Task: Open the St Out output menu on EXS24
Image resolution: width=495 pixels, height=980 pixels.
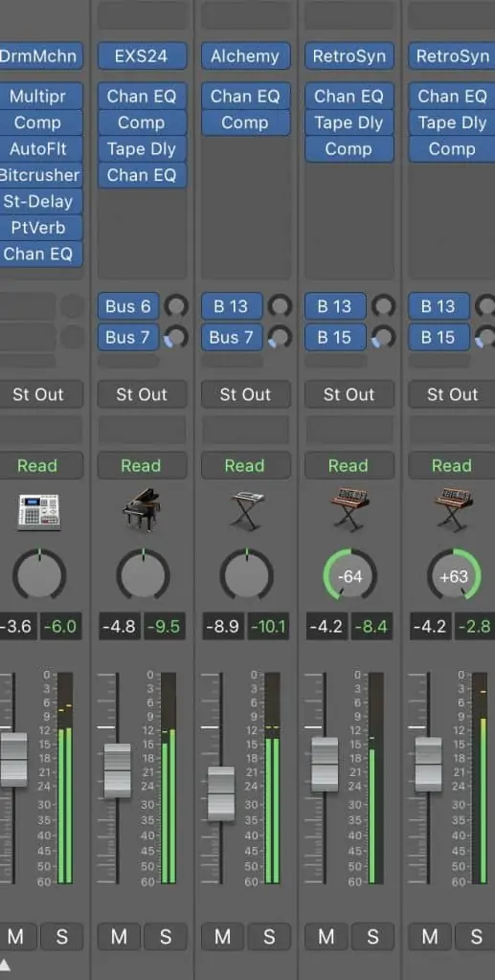Action: [x=142, y=394]
